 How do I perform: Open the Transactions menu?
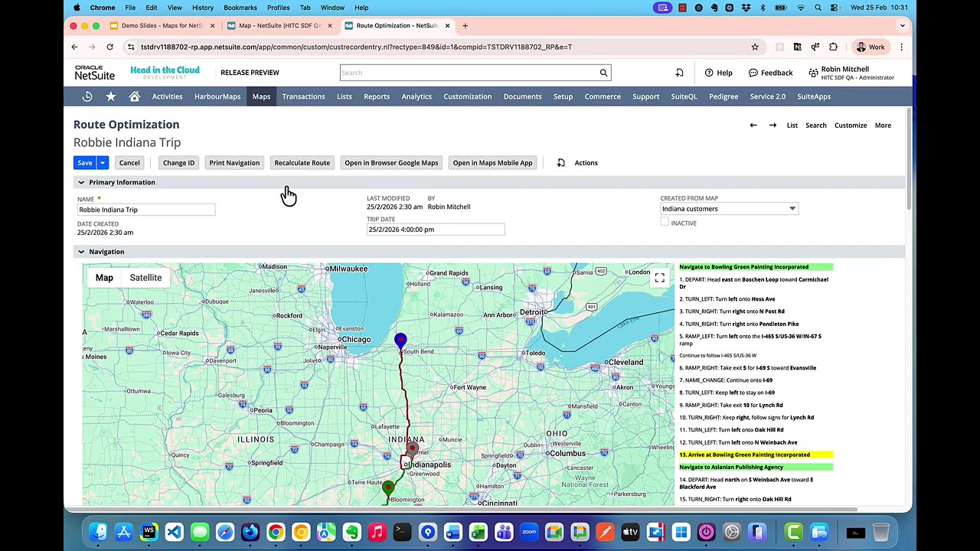[303, 96]
